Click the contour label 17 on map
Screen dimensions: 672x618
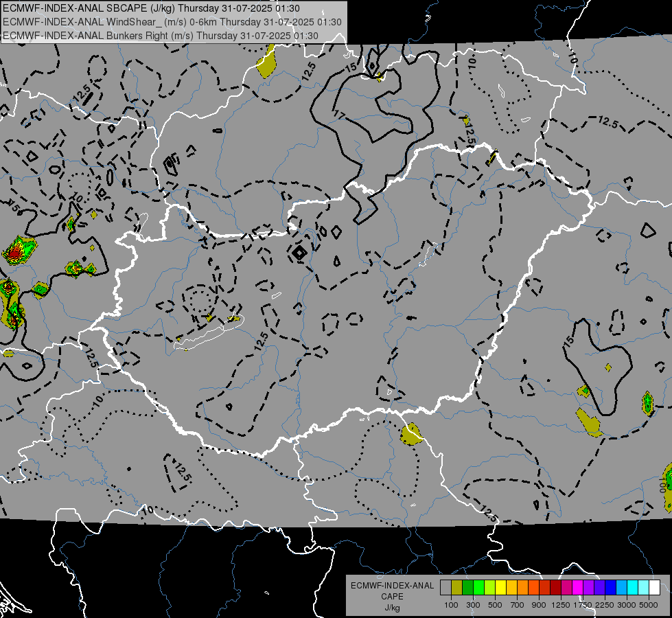click(338, 115)
